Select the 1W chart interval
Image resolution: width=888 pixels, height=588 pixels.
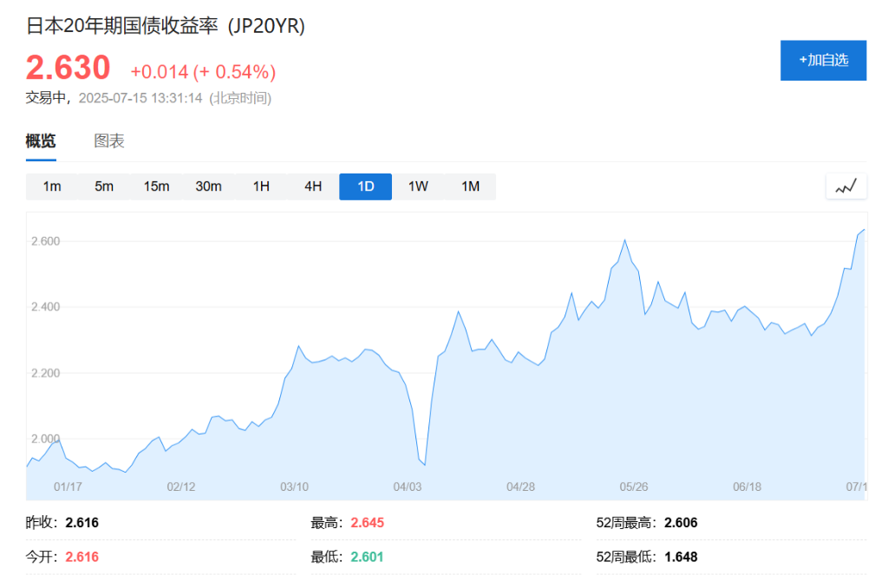click(x=418, y=186)
